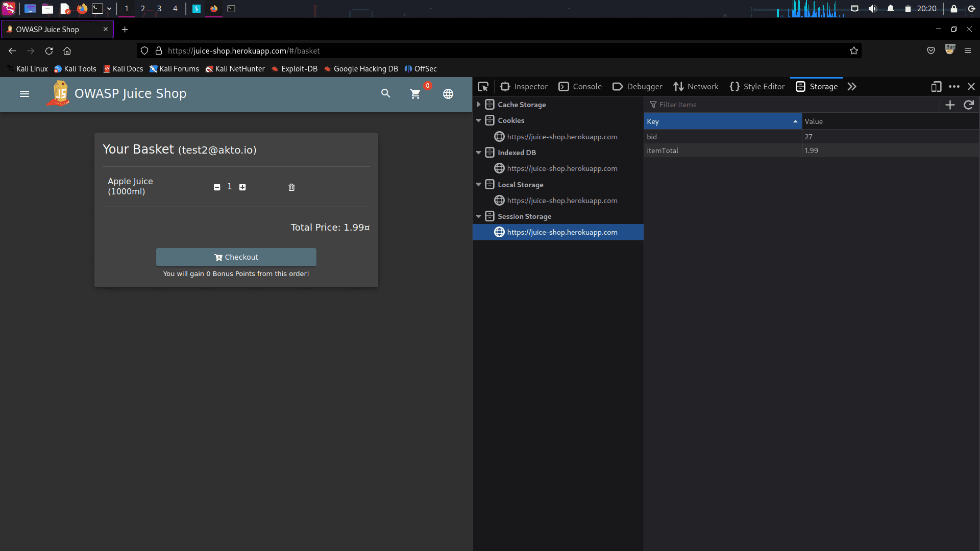
Task: Click the Checkout button
Action: tap(236, 257)
